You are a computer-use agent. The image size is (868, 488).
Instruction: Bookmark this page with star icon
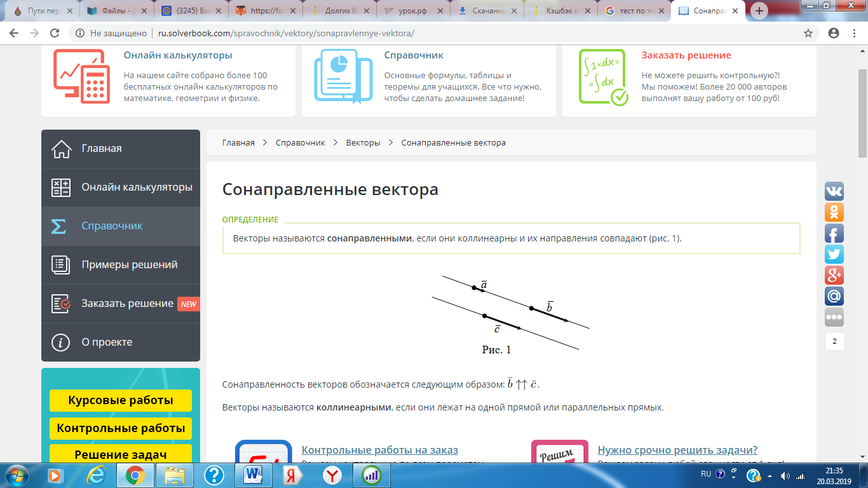click(808, 33)
